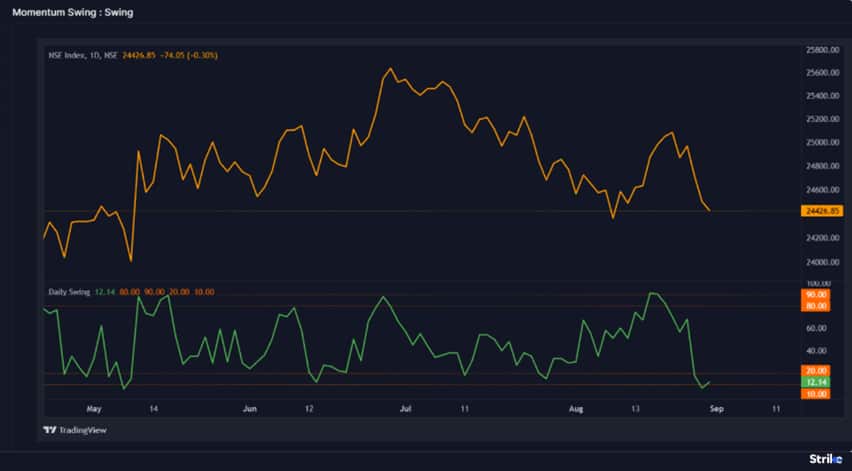Click the orange 90.00 level tag
This screenshot has width=852, height=471.
click(816, 295)
